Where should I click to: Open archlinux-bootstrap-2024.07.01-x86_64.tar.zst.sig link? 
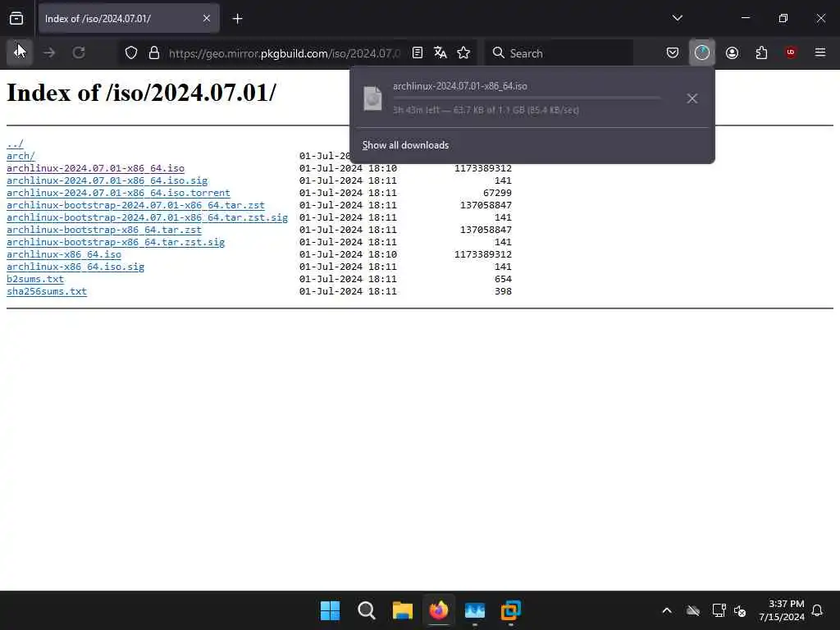[x=148, y=217]
